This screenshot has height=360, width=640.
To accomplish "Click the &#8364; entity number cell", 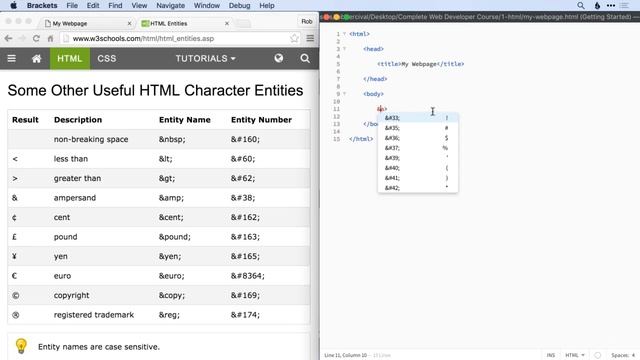I will click(247, 276).
